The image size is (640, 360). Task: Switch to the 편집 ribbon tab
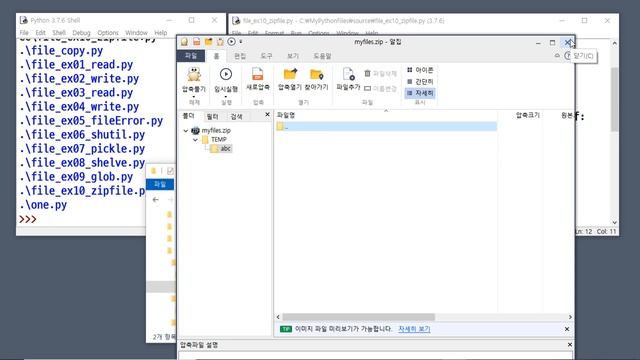240,56
